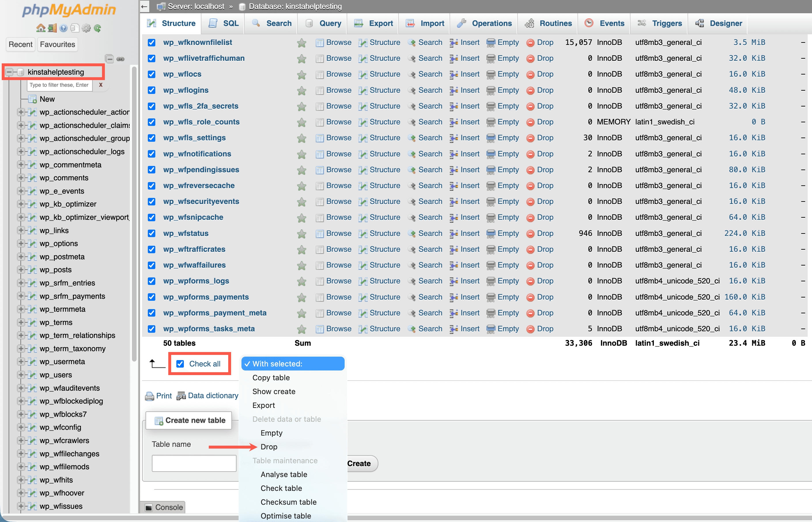Open wp_wfwaffailures table link
Viewport: 812px width, 522px height.
pos(194,265)
